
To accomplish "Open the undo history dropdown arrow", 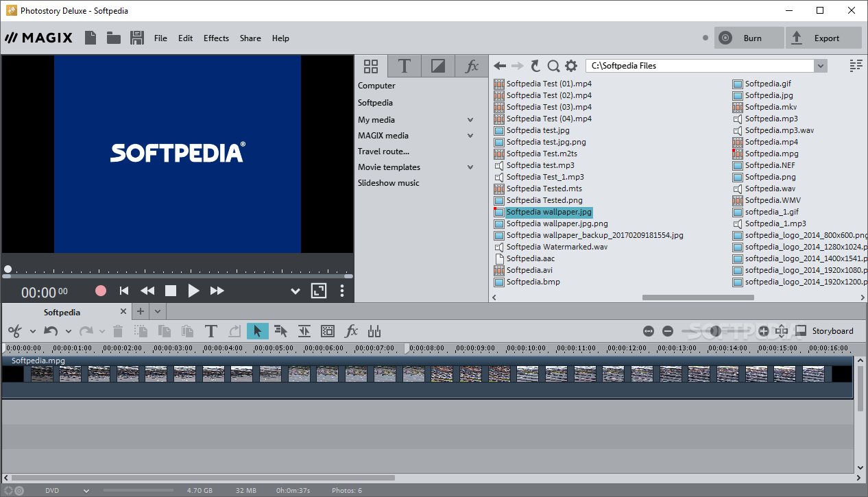I will 68,332.
